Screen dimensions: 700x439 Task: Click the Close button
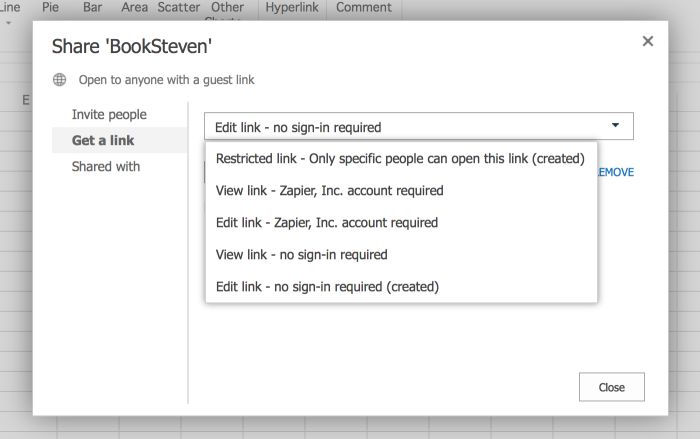(x=612, y=387)
